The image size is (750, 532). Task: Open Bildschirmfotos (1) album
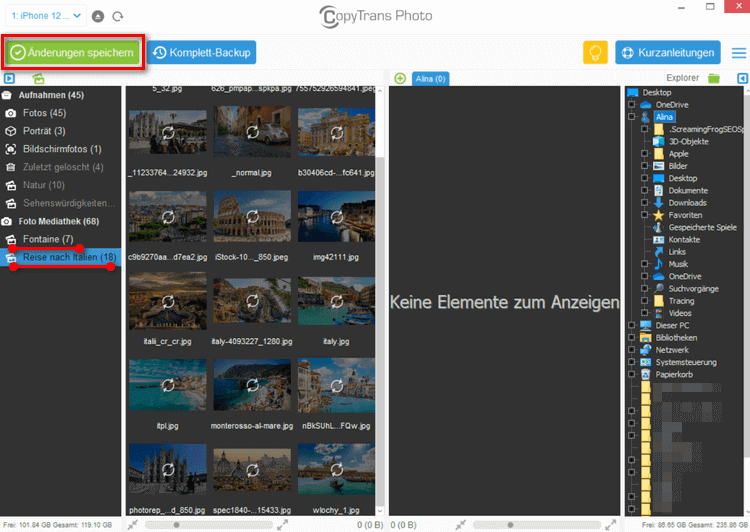coord(62,149)
